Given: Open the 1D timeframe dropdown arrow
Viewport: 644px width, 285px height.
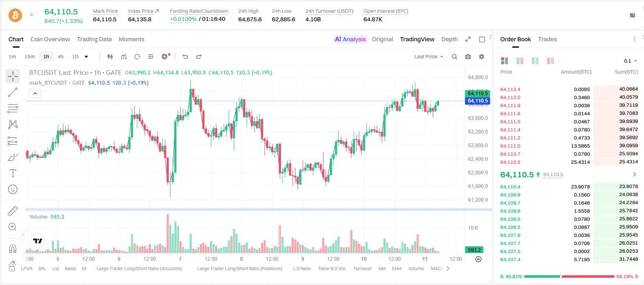Looking at the screenshot, I should (86, 57).
